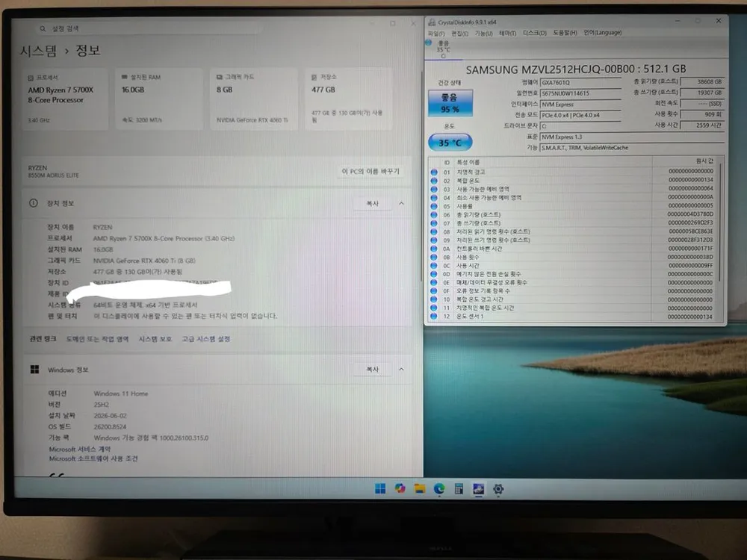
Task: Select the C: drive tab showing 35 °C
Action: 443,49
